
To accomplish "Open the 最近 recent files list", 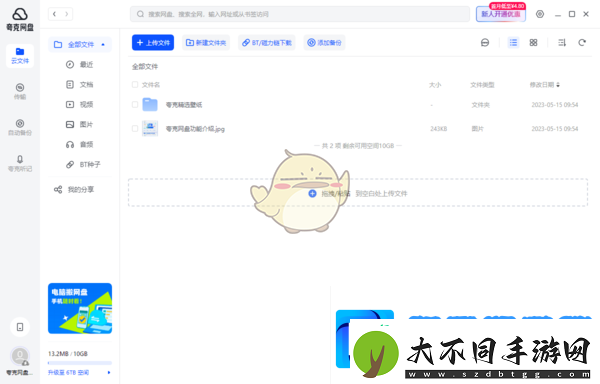I will pyautogui.click(x=80, y=65).
